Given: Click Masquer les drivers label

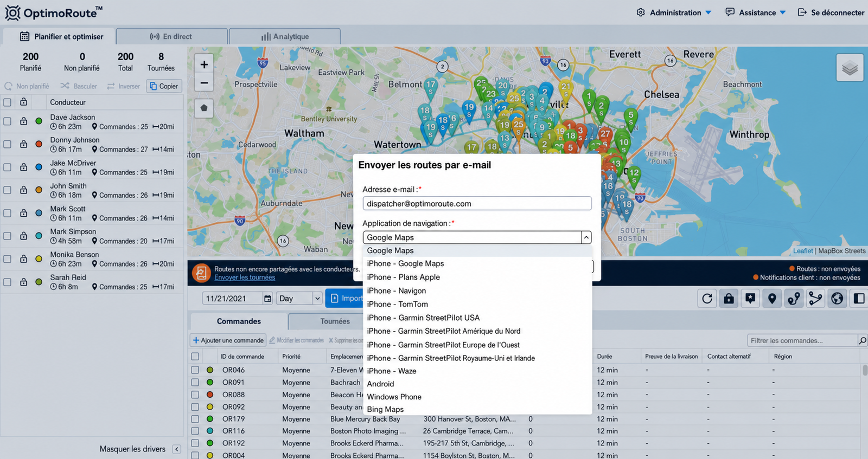Looking at the screenshot, I should click(132, 449).
